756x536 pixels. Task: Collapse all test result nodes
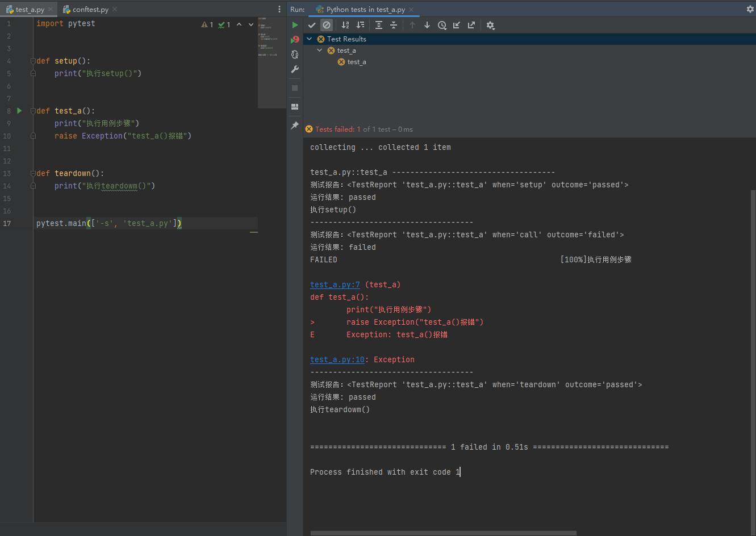(394, 25)
